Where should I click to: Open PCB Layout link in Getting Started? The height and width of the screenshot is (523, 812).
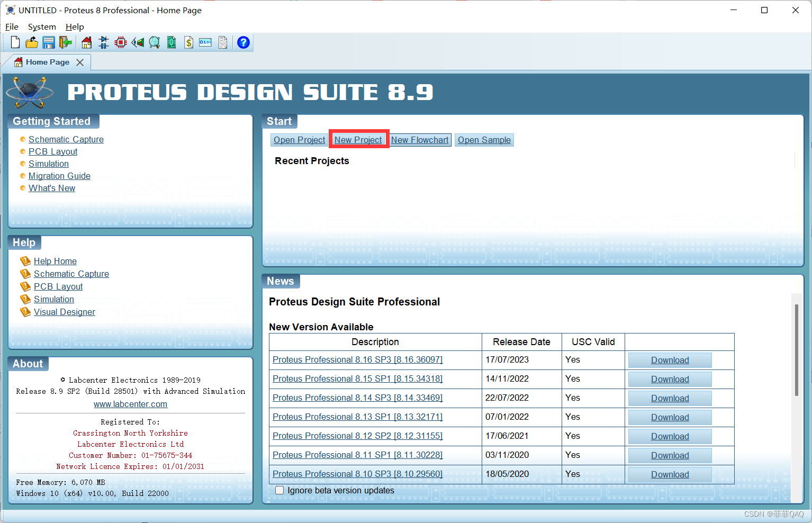(53, 151)
